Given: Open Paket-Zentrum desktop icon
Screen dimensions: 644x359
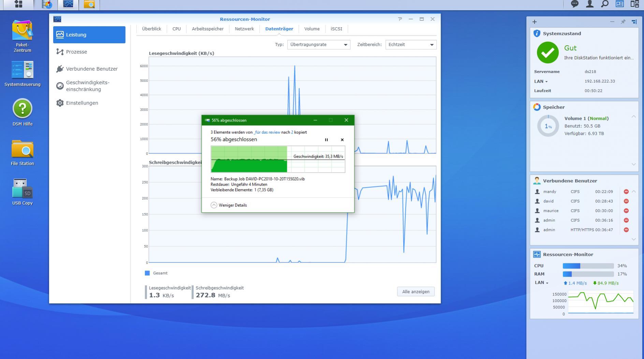Looking at the screenshot, I should click(x=23, y=36).
